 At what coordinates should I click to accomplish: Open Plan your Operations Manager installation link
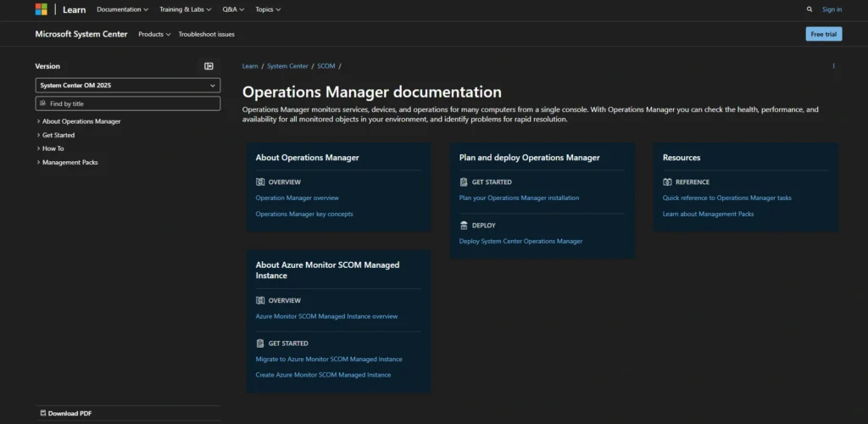(520, 198)
